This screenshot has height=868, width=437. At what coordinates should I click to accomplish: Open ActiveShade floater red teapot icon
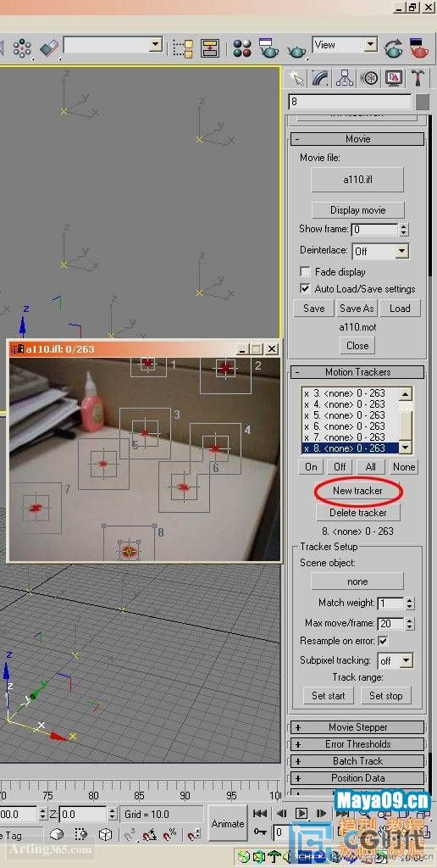click(418, 47)
